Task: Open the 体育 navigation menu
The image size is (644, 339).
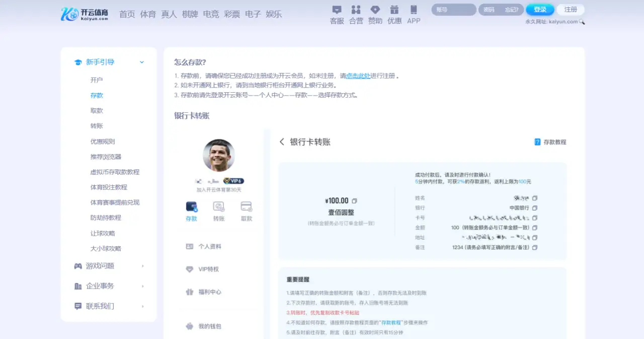Action: pos(148,14)
